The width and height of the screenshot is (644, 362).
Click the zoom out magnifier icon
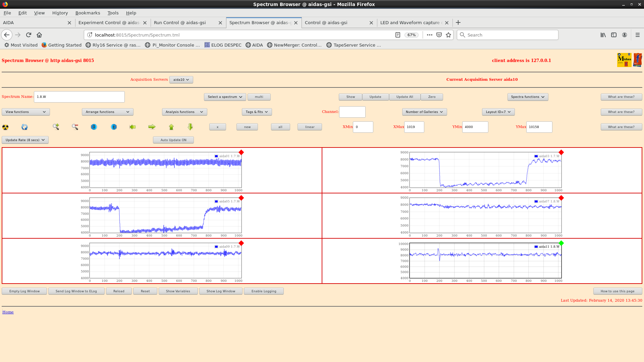(75, 127)
